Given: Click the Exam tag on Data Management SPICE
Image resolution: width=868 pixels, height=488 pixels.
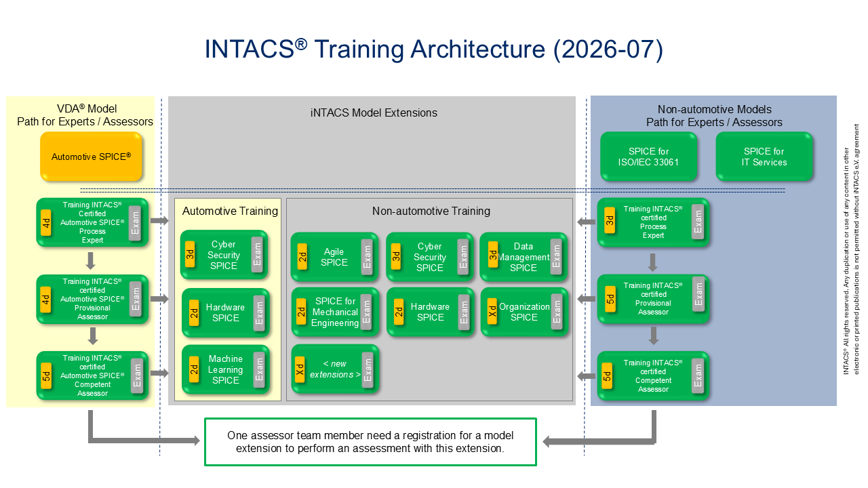Looking at the screenshot, I should [557, 257].
